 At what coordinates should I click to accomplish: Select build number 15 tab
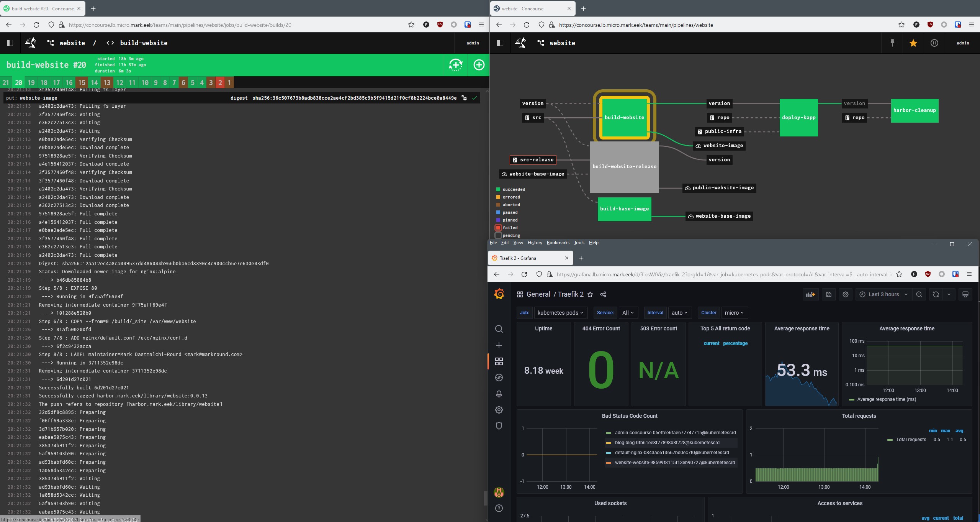pyautogui.click(x=82, y=82)
